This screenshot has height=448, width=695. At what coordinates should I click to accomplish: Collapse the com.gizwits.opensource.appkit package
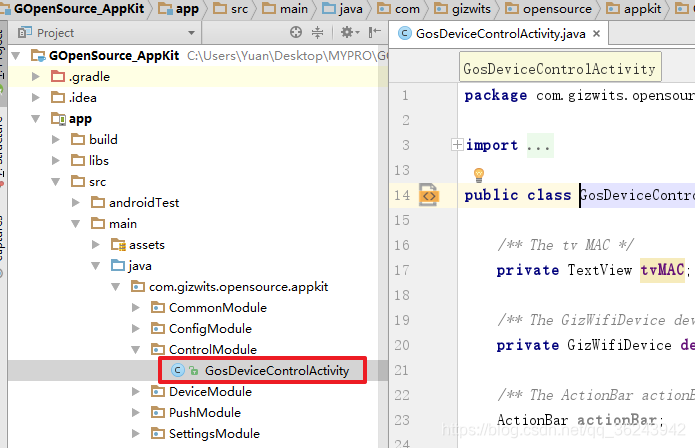pos(116,287)
